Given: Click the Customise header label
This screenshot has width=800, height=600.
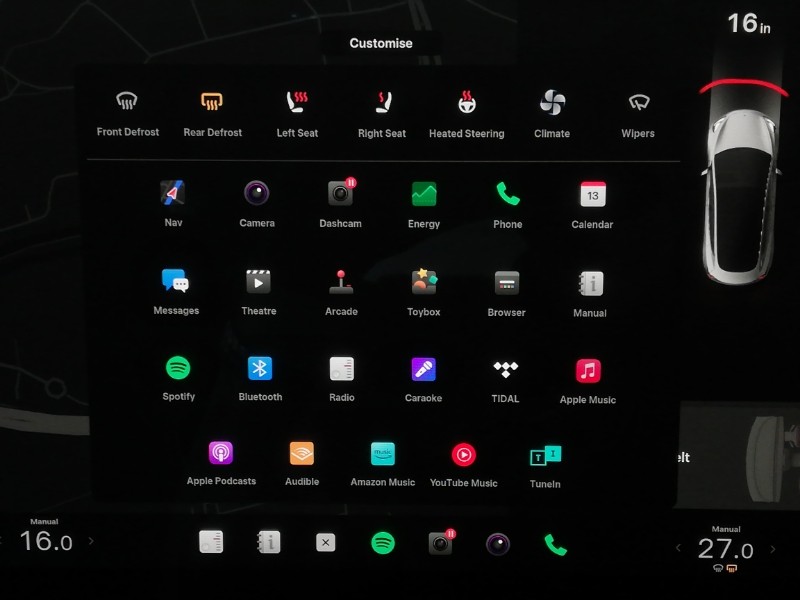Looking at the screenshot, I should click(x=380, y=43).
